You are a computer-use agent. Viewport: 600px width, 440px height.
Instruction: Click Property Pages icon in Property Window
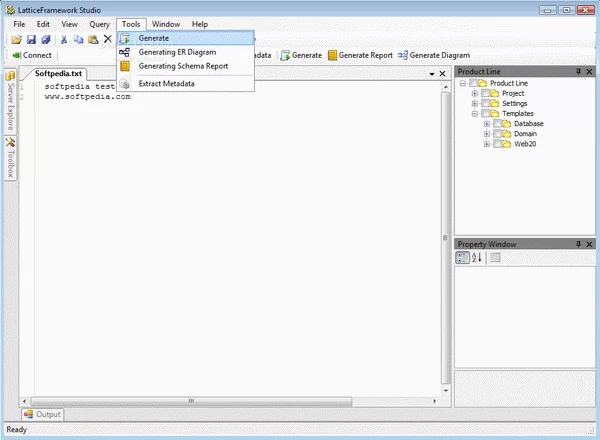pos(495,257)
